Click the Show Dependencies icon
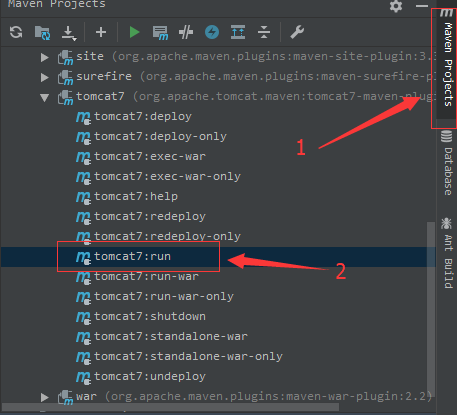 click(x=238, y=32)
